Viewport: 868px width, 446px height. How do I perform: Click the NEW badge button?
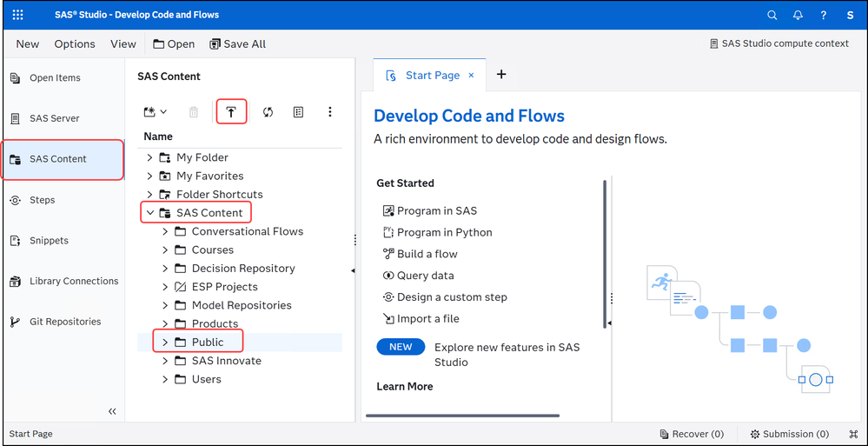[x=401, y=347]
